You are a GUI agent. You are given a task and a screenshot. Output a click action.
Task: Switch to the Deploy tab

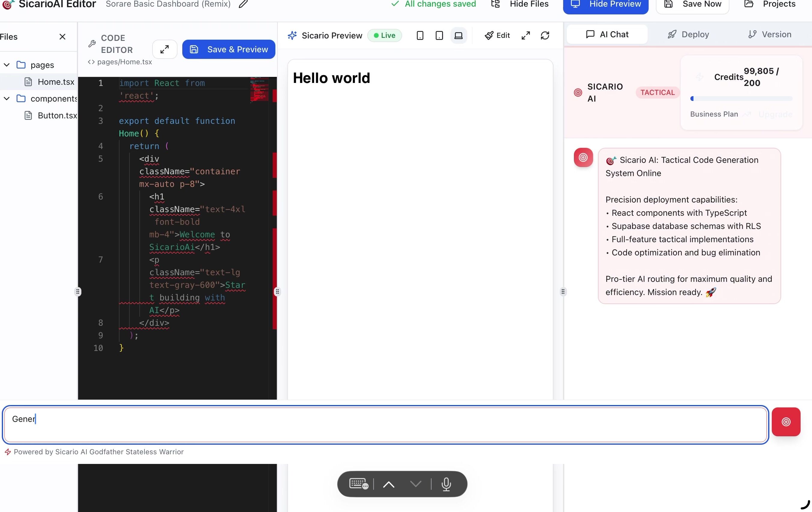(x=688, y=35)
